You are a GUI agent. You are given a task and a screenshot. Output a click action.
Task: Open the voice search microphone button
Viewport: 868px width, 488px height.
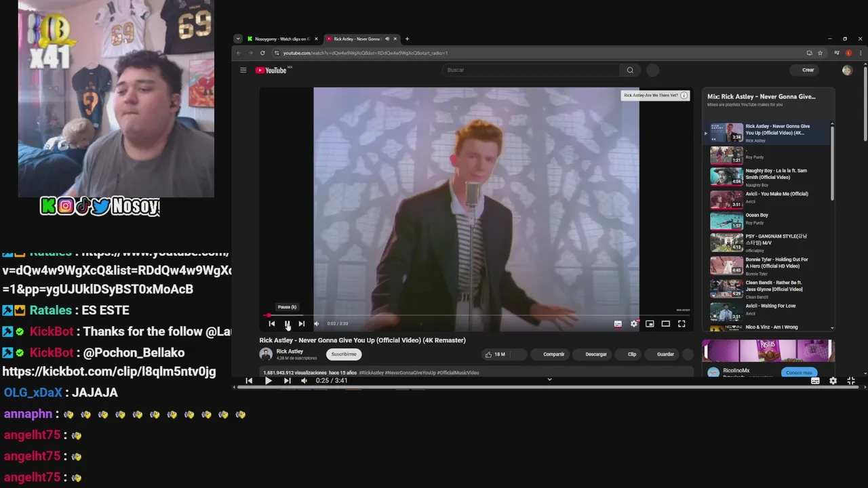coord(652,70)
